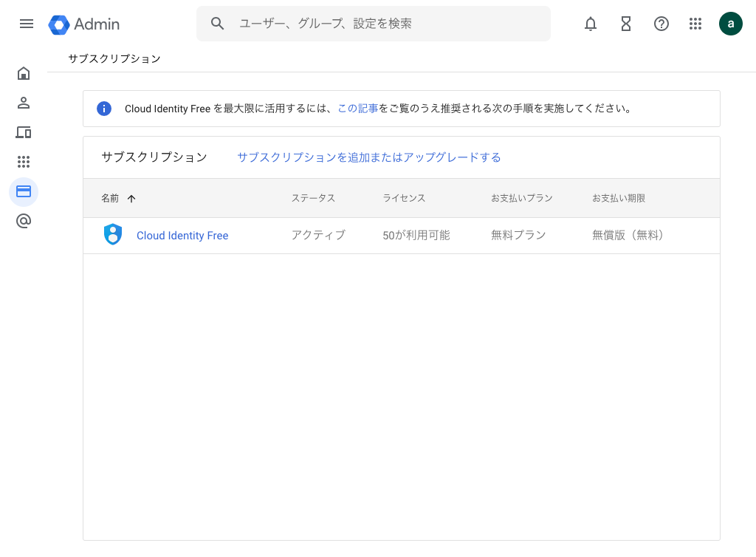Image resolution: width=756 pixels, height=557 pixels.
Task: View pending tasks via the hourglass icon
Action: (x=626, y=24)
